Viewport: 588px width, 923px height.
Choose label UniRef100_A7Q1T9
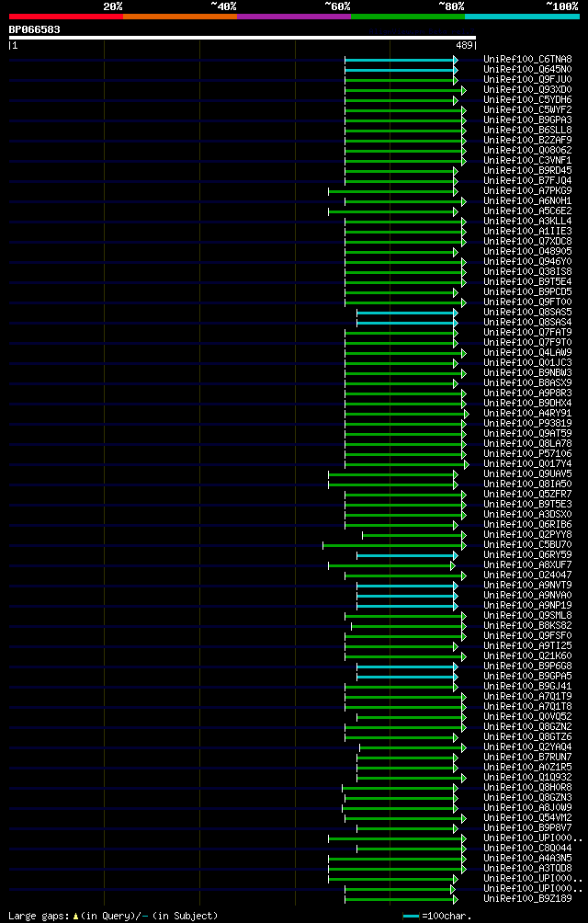coord(526,696)
